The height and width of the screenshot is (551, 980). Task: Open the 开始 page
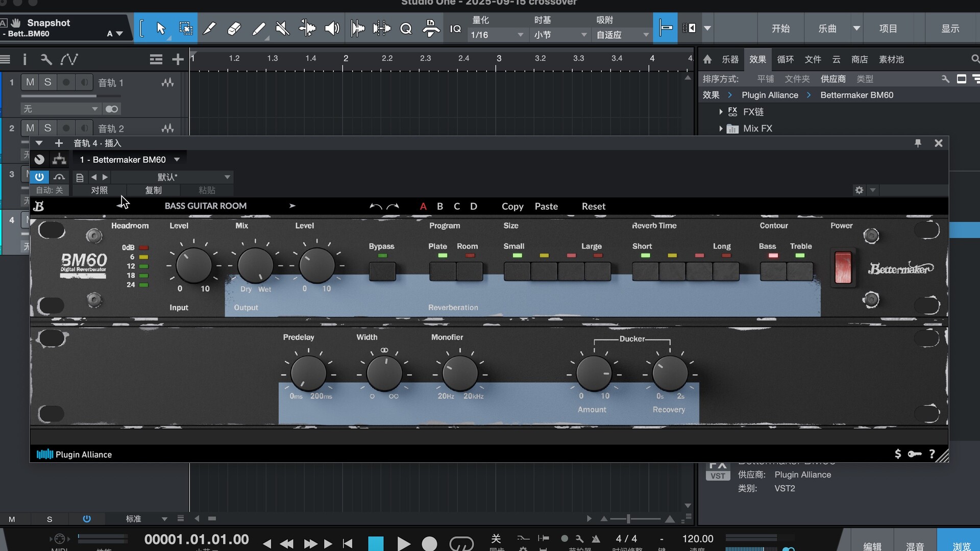pyautogui.click(x=780, y=29)
